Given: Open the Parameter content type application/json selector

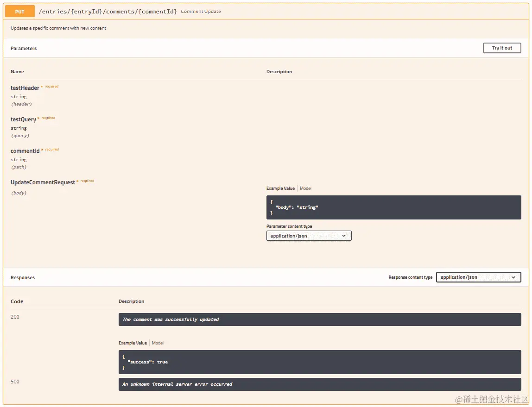Looking at the screenshot, I should [x=309, y=236].
